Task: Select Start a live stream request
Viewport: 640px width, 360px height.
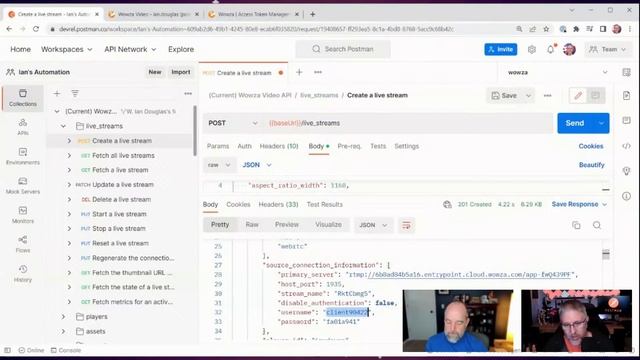Action: tap(119, 214)
